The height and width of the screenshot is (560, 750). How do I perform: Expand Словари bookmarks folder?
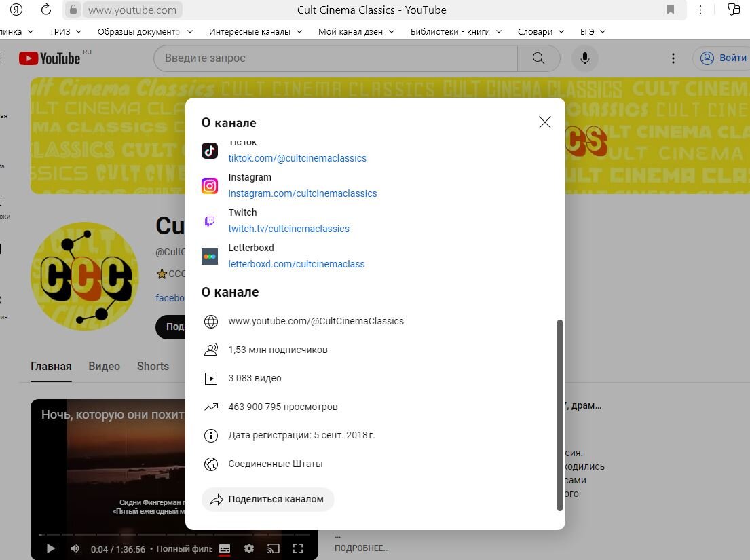[540, 31]
